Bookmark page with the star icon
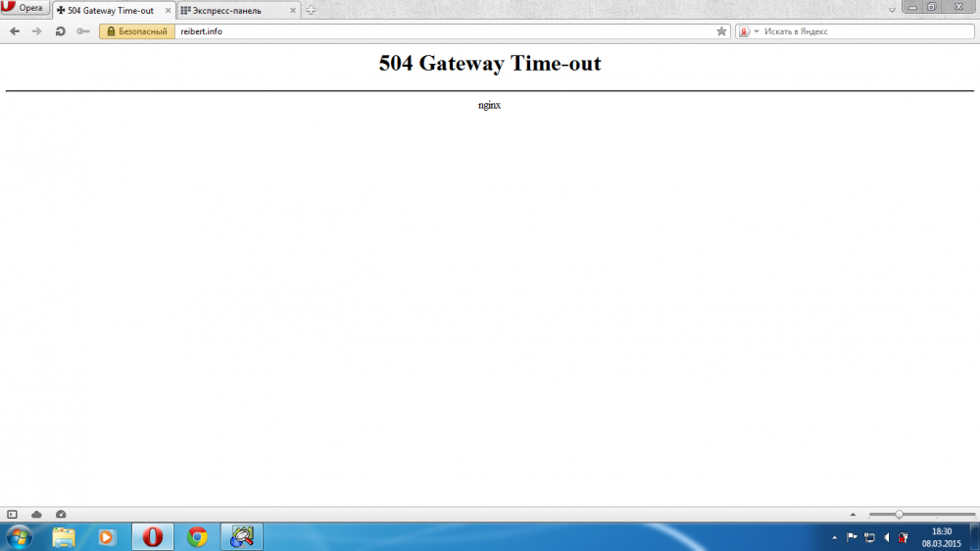 tap(721, 31)
